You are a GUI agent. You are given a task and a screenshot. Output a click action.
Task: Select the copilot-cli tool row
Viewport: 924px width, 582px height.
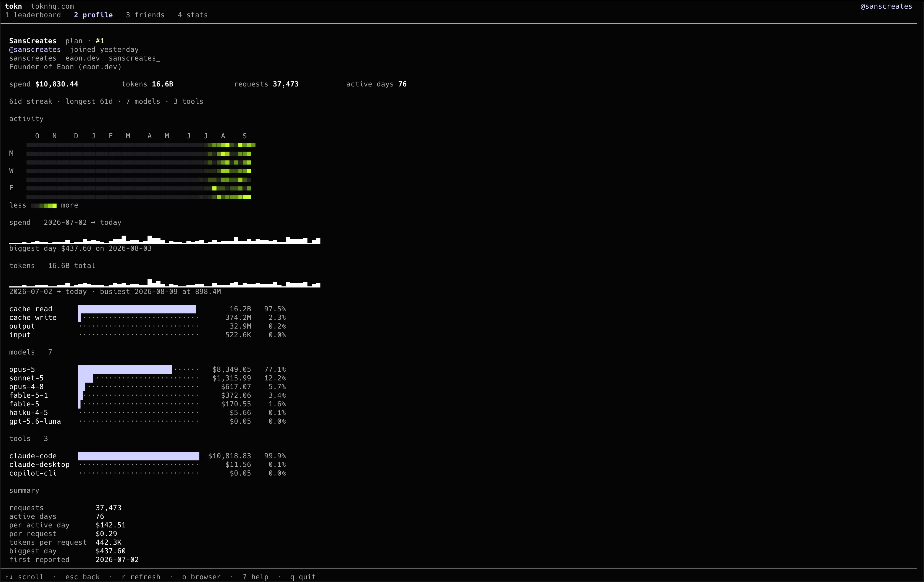(147, 473)
